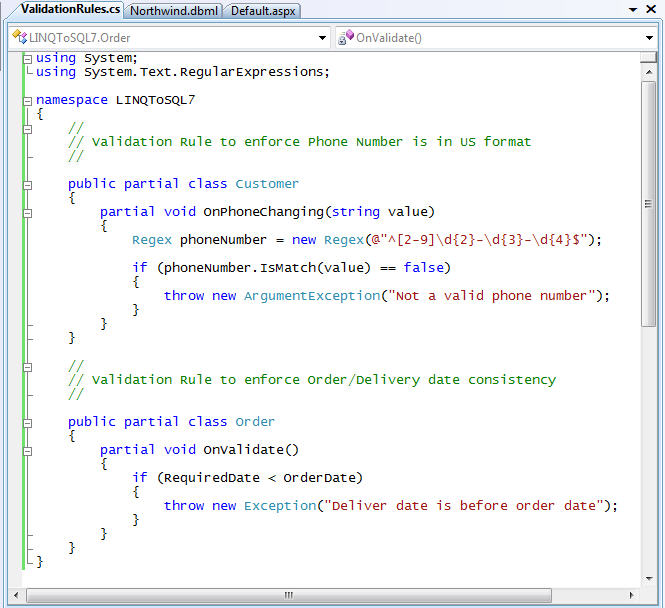Click the Exception type in throw statement
Image resolution: width=665 pixels, height=608 pixels.
pos(280,506)
